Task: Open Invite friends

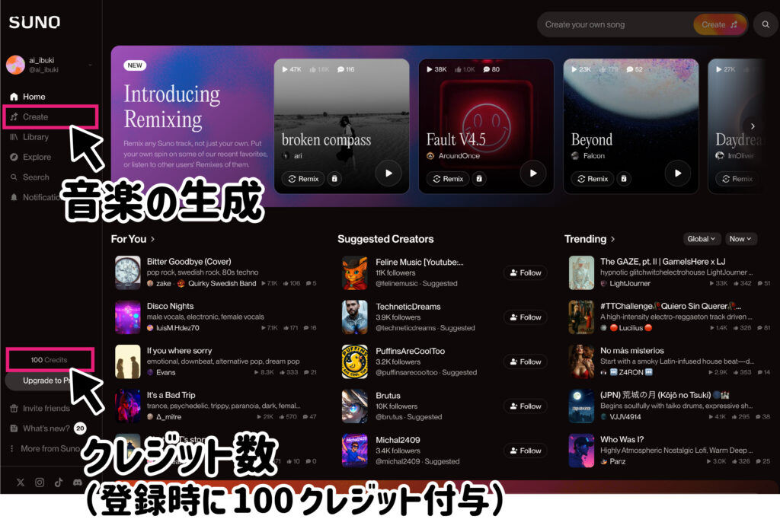Action: [x=40, y=408]
